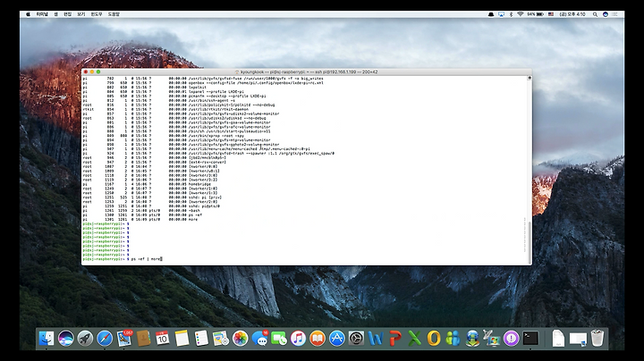Launch Microsoft Excel from Dock
The image size is (644, 361).
click(414, 339)
